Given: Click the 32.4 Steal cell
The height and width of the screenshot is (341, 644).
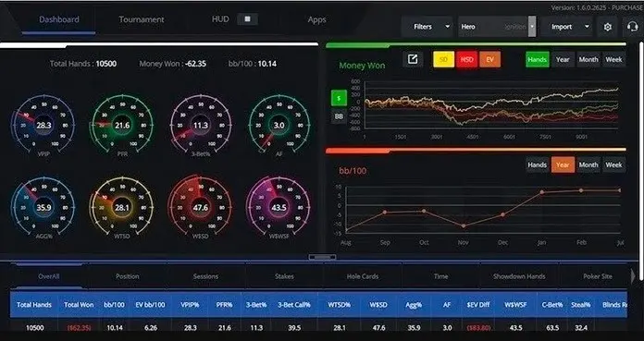Looking at the screenshot, I should [x=581, y=328].
